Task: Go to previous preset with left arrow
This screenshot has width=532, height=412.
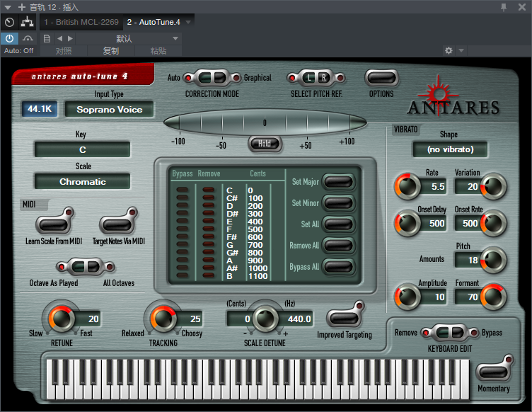Action: (59, 39)
